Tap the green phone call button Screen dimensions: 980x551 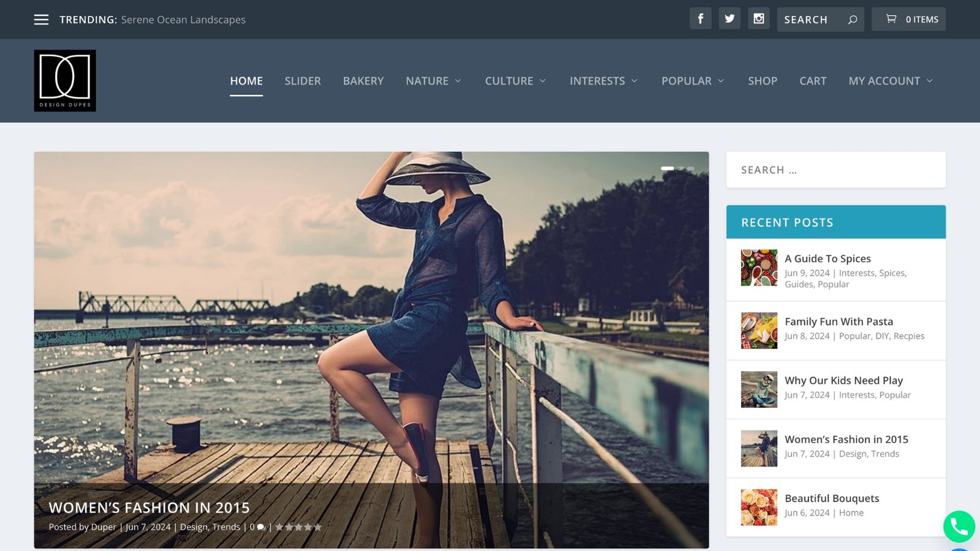point(959,527)
